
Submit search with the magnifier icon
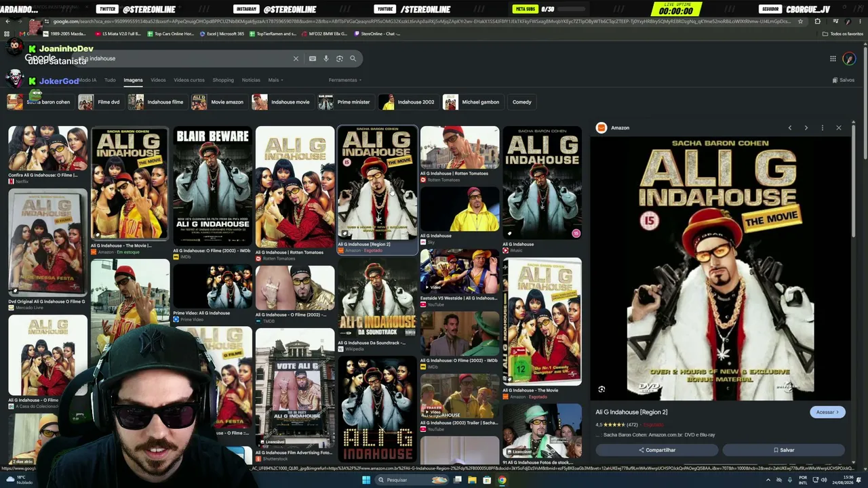pyautogui.click(x=353, y=59)
